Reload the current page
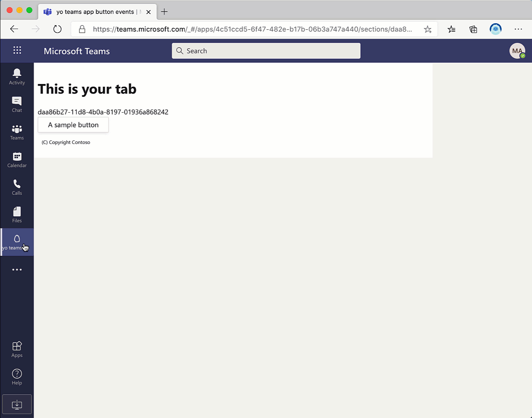The height and width of the screenshot is (418, 532). point(57,29)
